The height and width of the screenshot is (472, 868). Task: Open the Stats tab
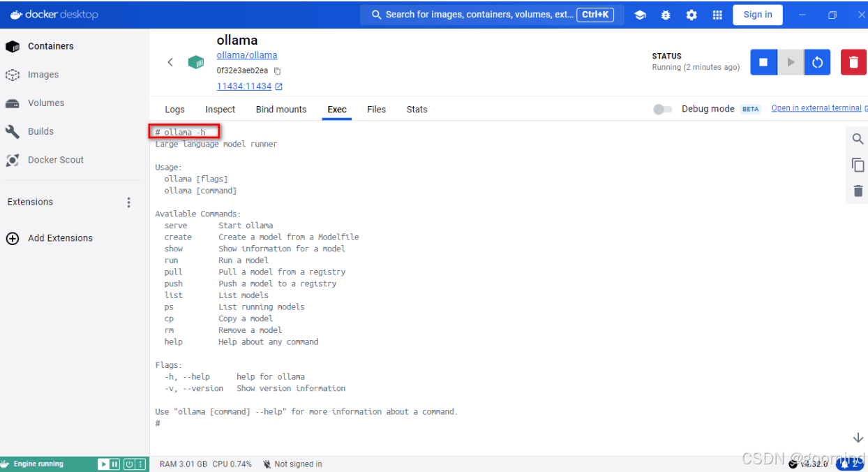[x=417, y=110]
